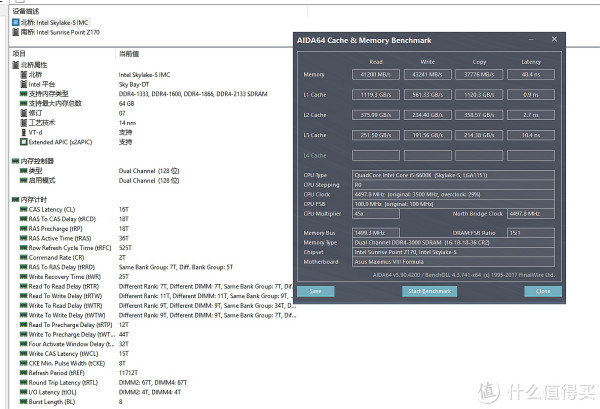Click the icon beside 北桥属性 header
600x409 pixels.
point(16,65)
